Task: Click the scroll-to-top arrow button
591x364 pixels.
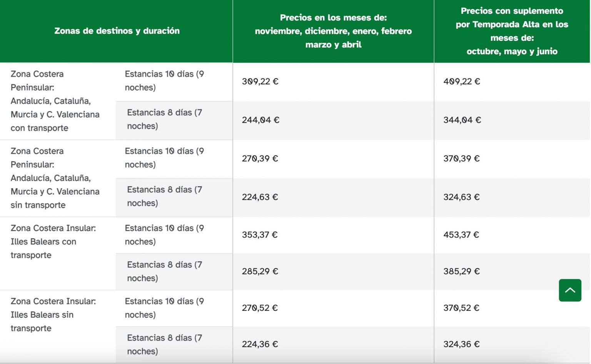Action: 570,291
